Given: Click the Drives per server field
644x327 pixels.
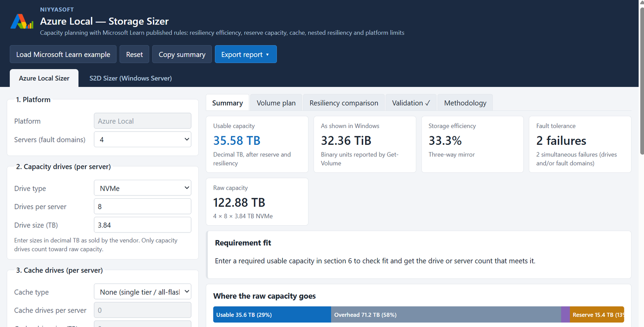Looking at the screenshot, I should tap(142, 206).
